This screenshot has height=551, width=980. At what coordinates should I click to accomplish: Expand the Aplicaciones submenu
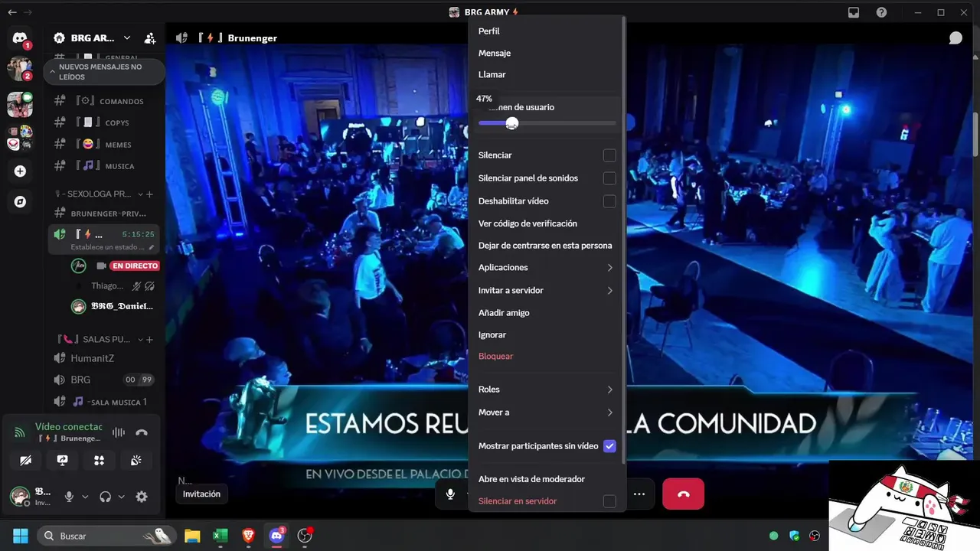coord(546,268)
